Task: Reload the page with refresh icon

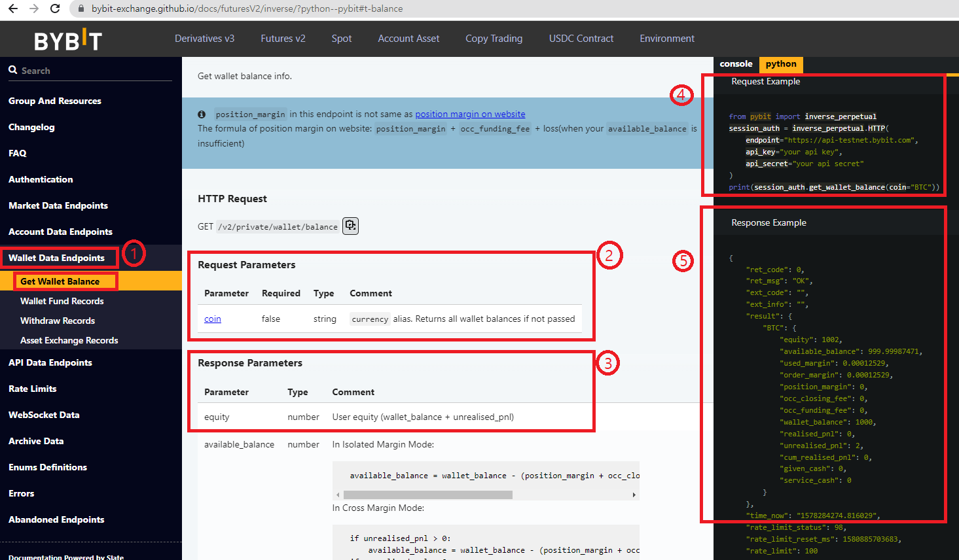Action: pyautogui.click(x=55, y=9)
